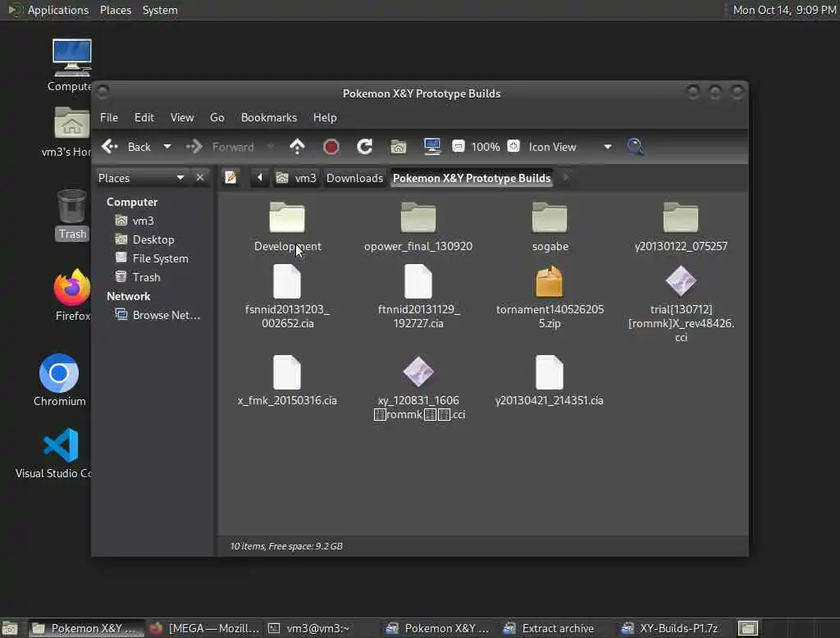The width and height of the screenshot is (840, 638).
Task: Open the View menu
Action: pos(182,117)
